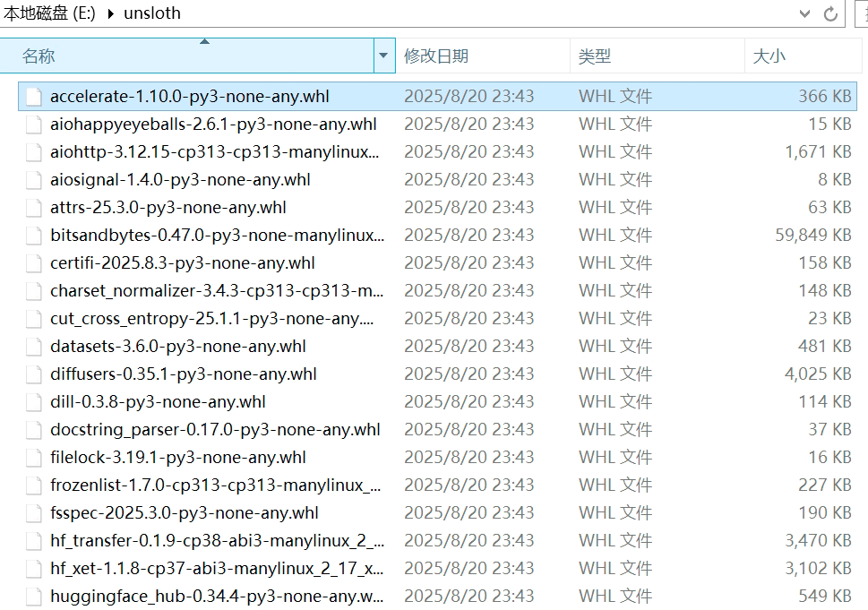Click the 59,849 KB size value
868x610 pixels.
[812, 236]
